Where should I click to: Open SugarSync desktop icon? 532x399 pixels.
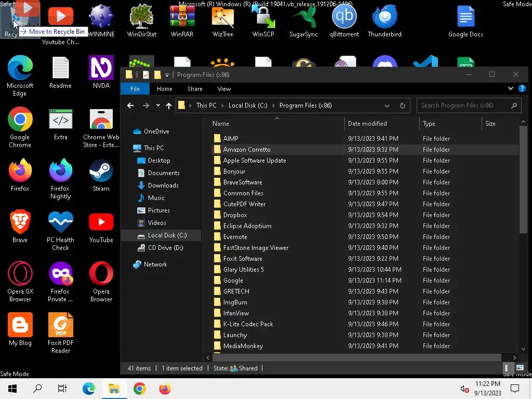[303, 20]
